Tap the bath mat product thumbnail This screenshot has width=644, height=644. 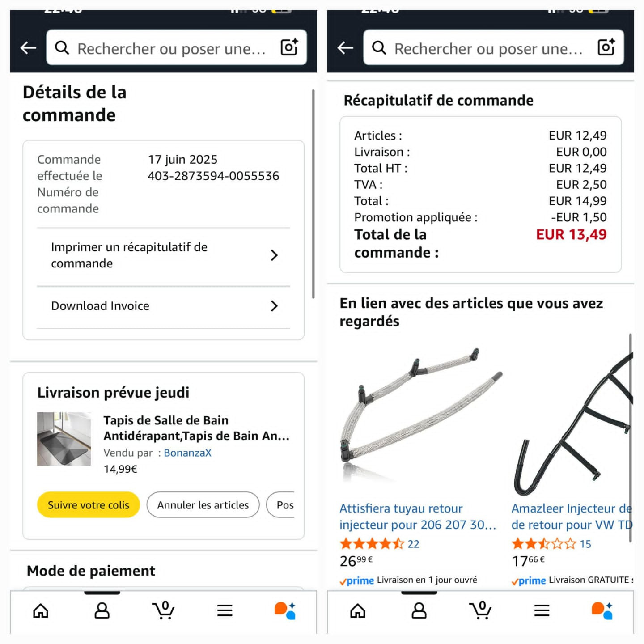click(64, 439)
